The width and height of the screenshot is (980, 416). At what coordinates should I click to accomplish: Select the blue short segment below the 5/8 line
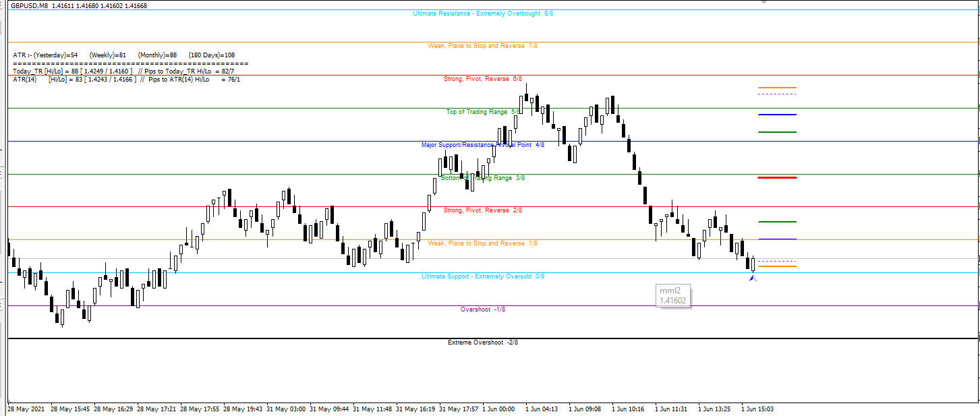pyautogui.click(x=777, y=115)
